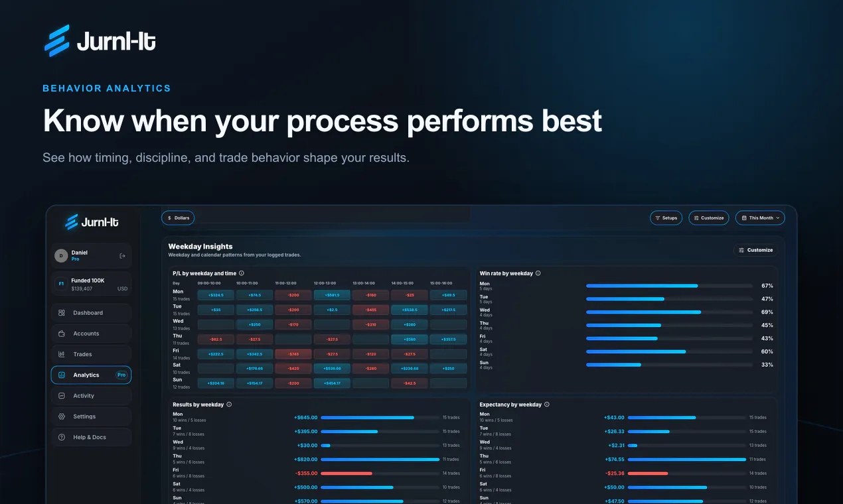
Task: Open the Setups filter
Action: coord(666,218)
